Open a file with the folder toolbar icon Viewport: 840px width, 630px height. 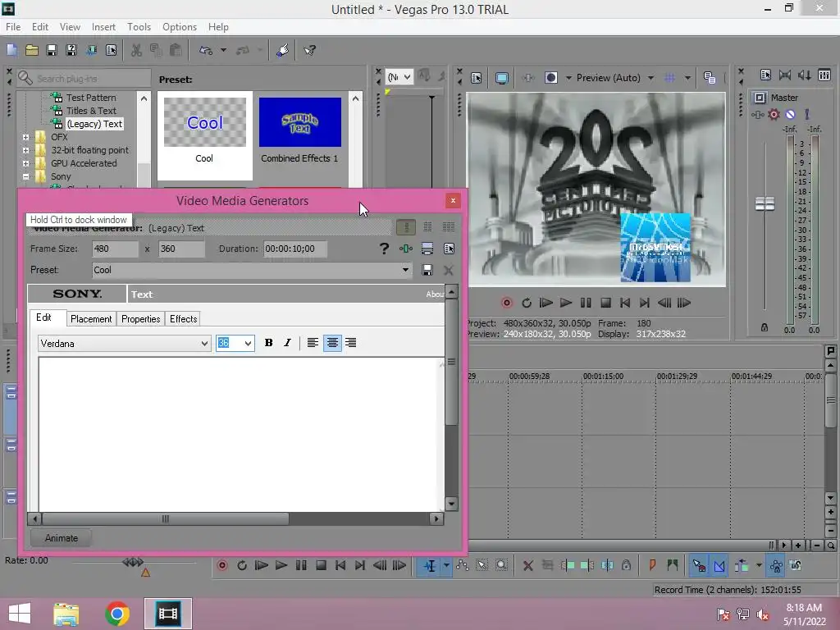point(32,50)
